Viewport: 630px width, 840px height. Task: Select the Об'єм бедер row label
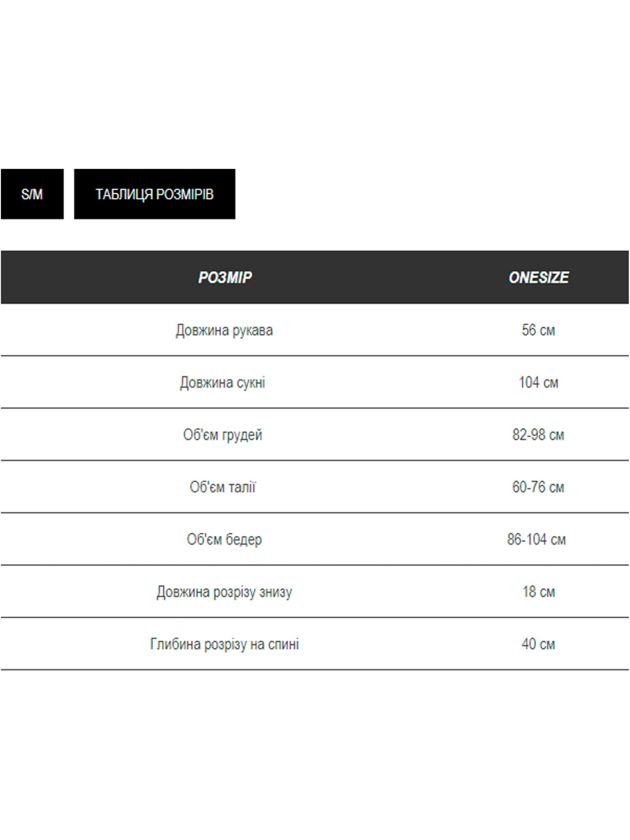pos(224,539)
